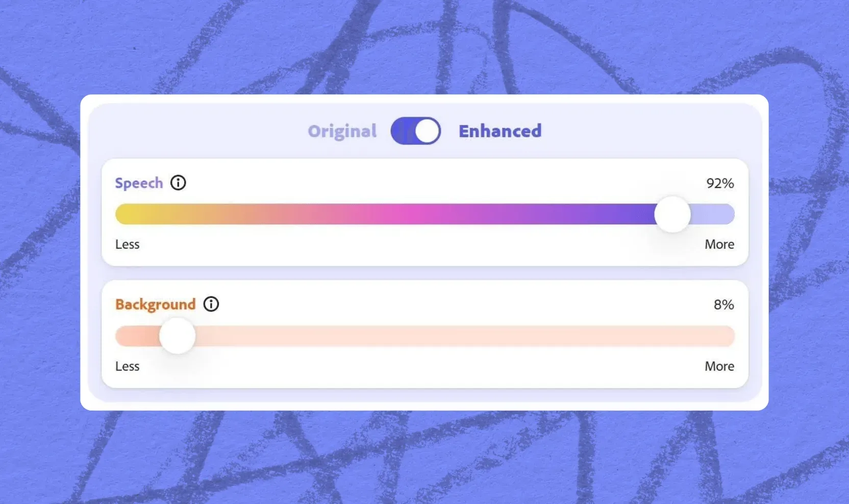Click the Speech heading text

coord(139,183)
